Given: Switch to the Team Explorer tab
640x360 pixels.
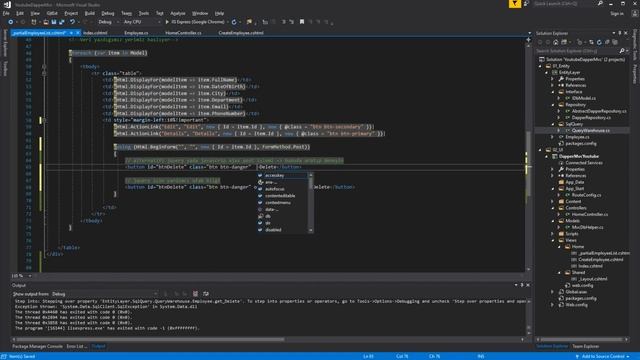Looking at the screenshot, I should [586, 346].
